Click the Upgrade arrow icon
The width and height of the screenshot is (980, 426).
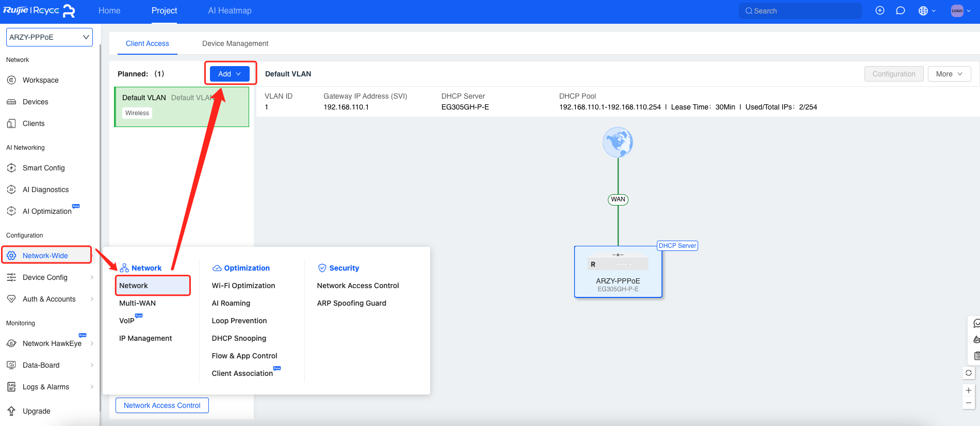tap(11, 411)
